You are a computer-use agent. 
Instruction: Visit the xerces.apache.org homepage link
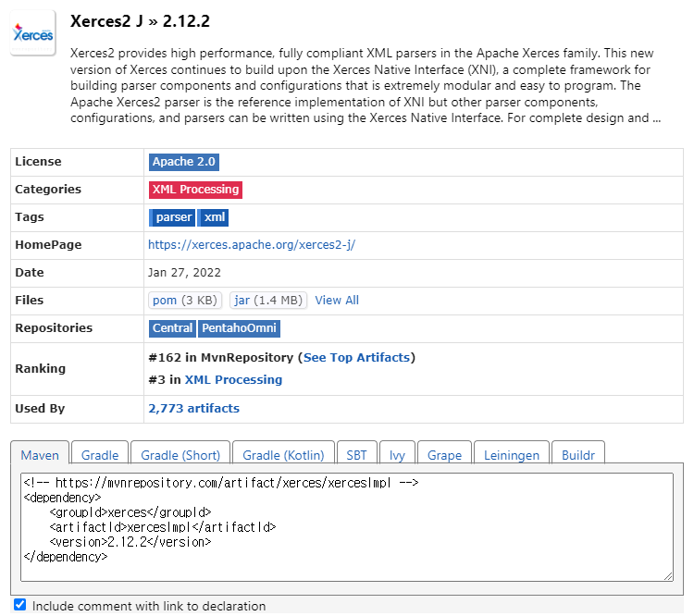(x=252, y=245)
